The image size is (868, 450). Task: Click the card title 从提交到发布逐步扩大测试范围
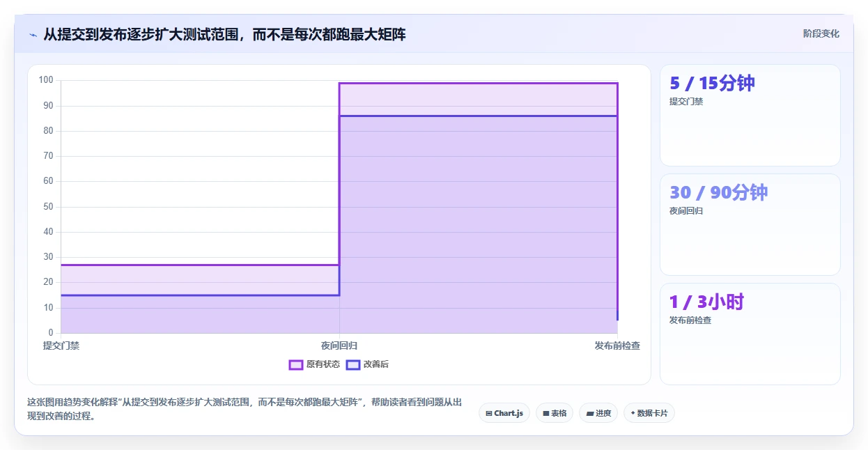point(224,34)
